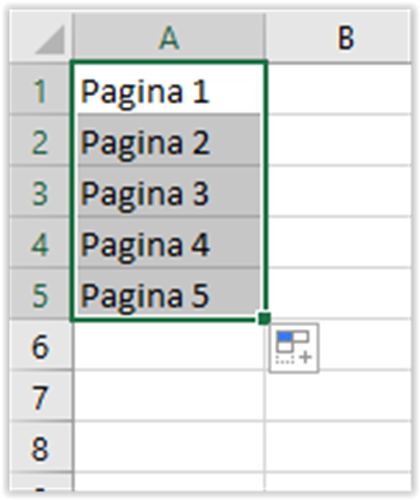The height and width of the screenshot is (500, 420).
Task: Click cell containing Pagina 1
Action: (169, 89)
